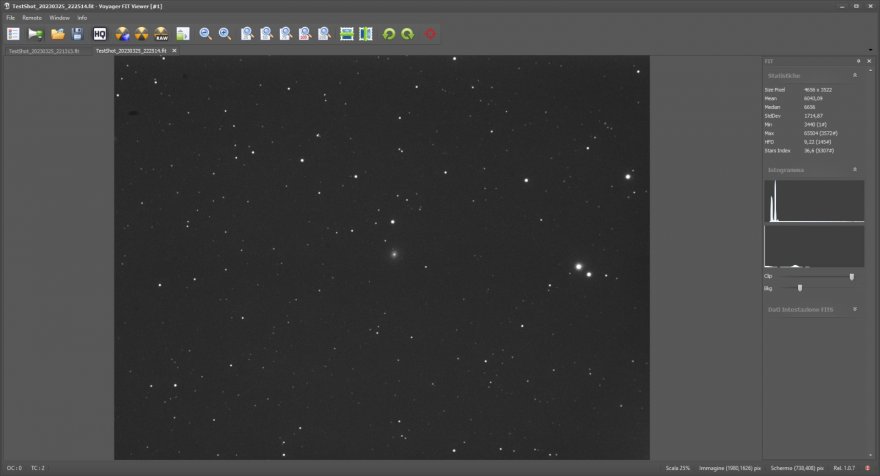880x476 pixels.
Task: Click the fit-to-width green icon
Action: (347, 34)
